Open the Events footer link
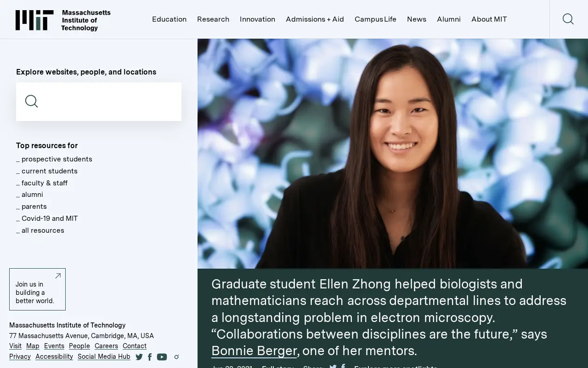The height and width of the screenshot is (368, 588). 54,346
